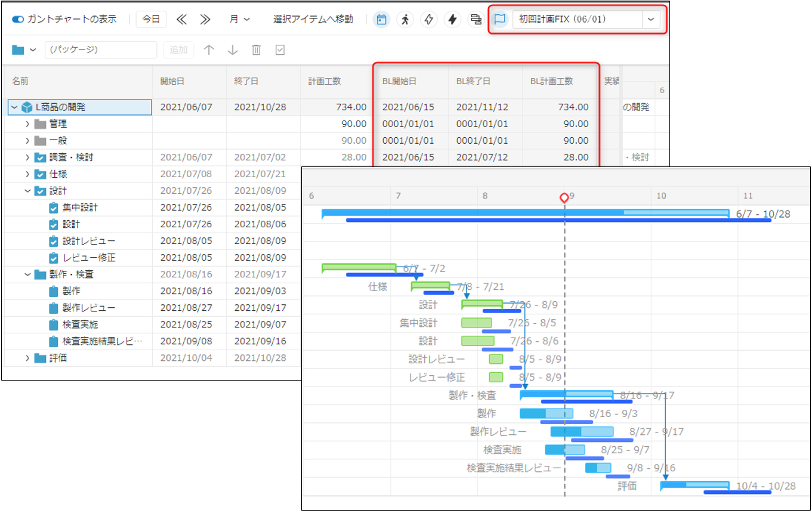Toggle the ガントチャートの表示 switch
The image size is (812, 513).
click(x=18, y=19)
